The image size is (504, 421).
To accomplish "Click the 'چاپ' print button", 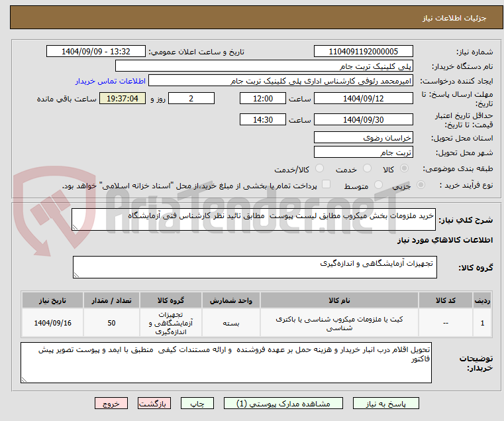I will coord(197,403).
